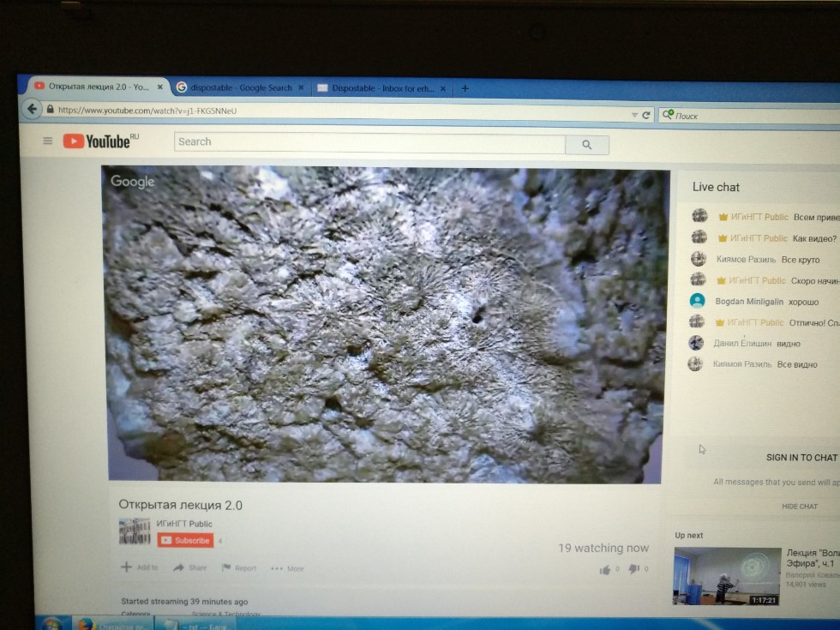840x630 pixels.
Task: Click Add to under the video
Action: (140, 567)
